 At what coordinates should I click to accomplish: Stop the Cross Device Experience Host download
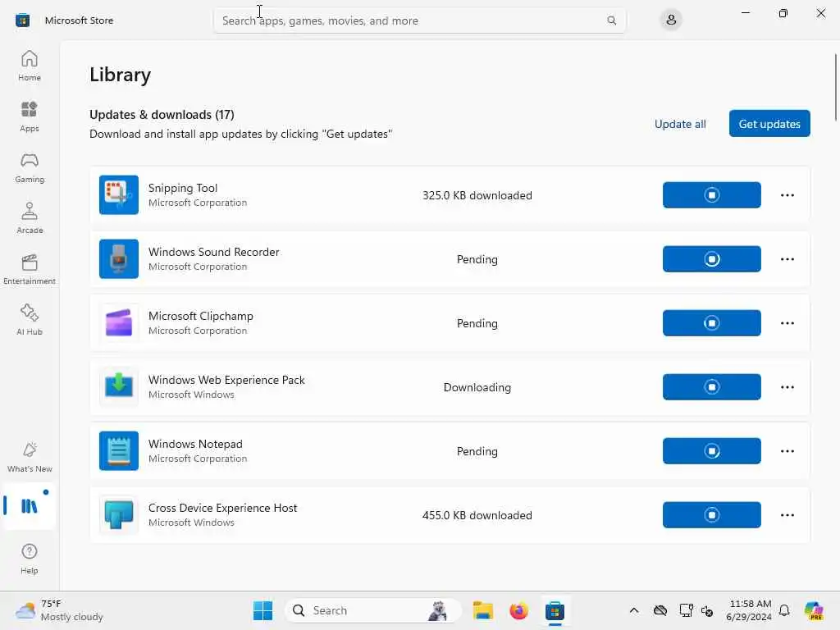pyautogui.click(x=711, y=515)
